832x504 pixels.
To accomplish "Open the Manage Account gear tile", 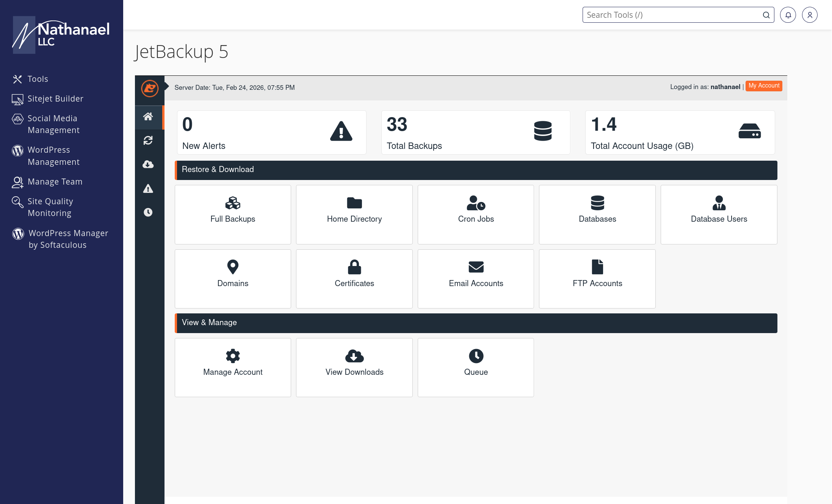I will (x=233, y=368).
